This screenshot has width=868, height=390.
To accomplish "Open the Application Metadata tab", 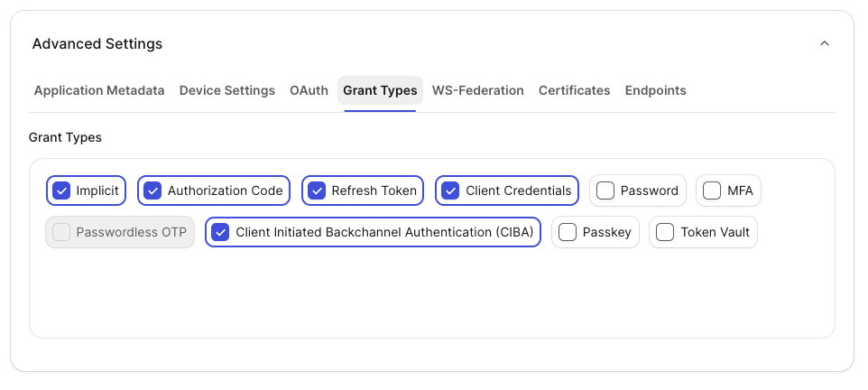I will point(99,90).
